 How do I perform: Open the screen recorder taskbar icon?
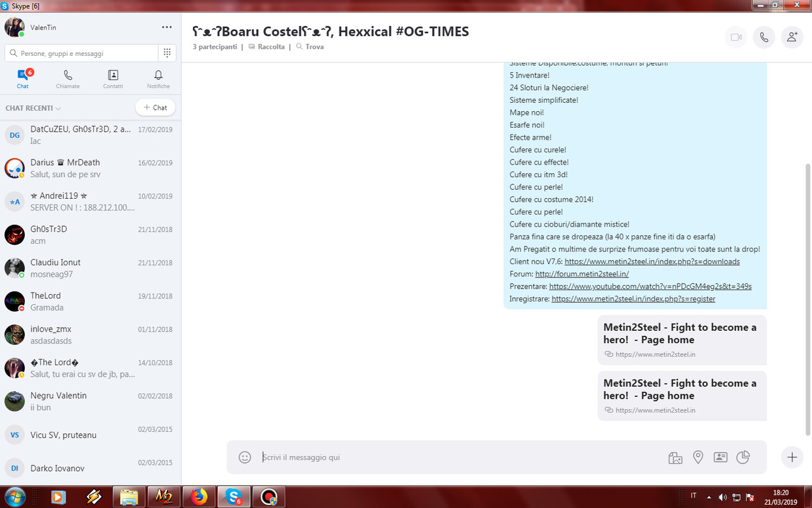[268, 497]
